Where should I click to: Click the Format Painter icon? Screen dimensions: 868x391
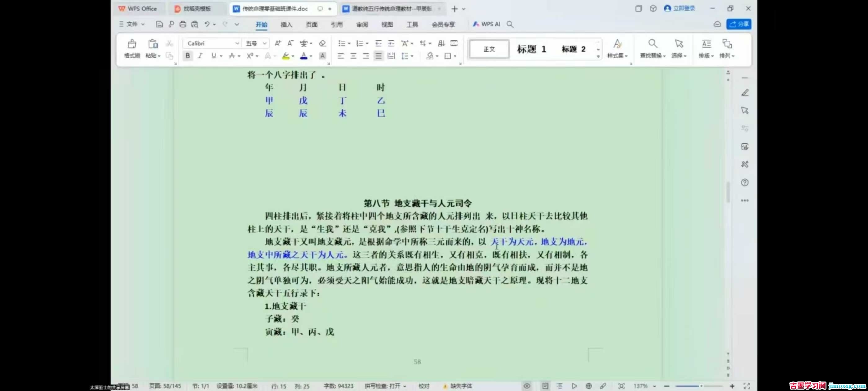point(132,44)
